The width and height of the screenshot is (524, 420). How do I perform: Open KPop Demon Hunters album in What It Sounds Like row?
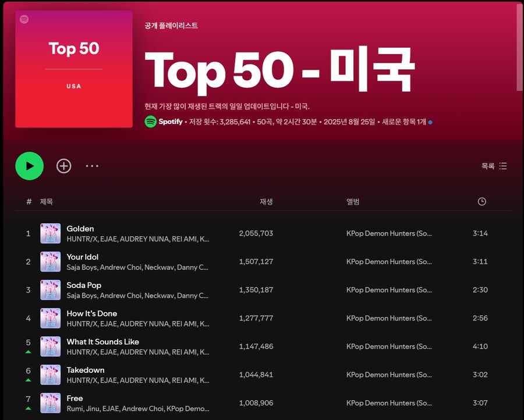point(389,347)
